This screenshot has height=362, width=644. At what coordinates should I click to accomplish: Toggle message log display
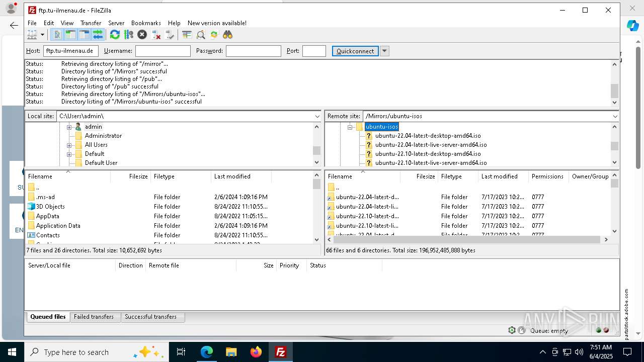tap(57, 35)
